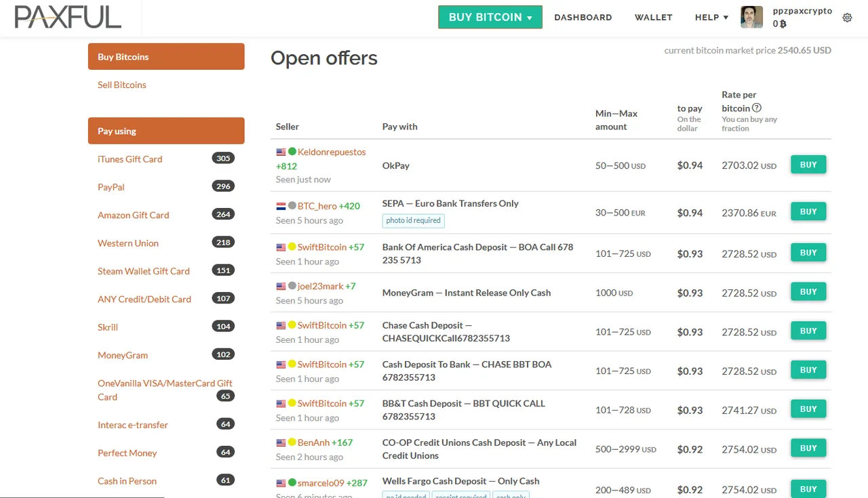Viewport: 868px width, 498px height.
Task: Filter by ANY Credit/Debit Card
Action: pyautogui.click(x=144, y=299)
